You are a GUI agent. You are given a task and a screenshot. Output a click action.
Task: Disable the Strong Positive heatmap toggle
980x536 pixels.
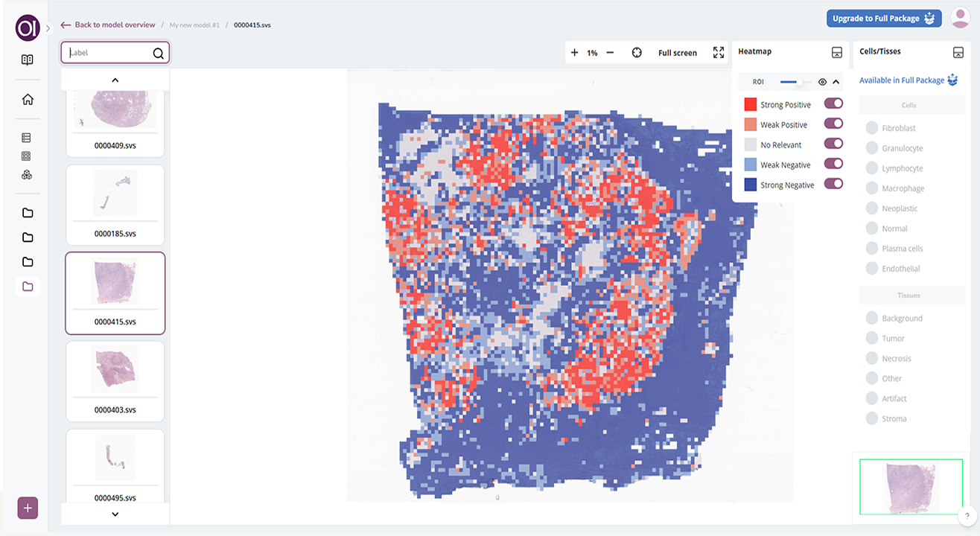click(833, 104)
